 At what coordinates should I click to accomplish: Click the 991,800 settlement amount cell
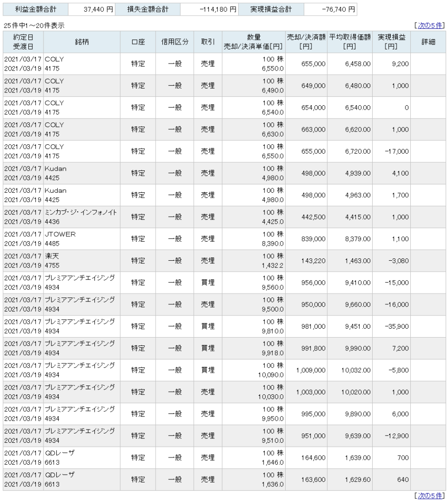[x=306, y=348]
